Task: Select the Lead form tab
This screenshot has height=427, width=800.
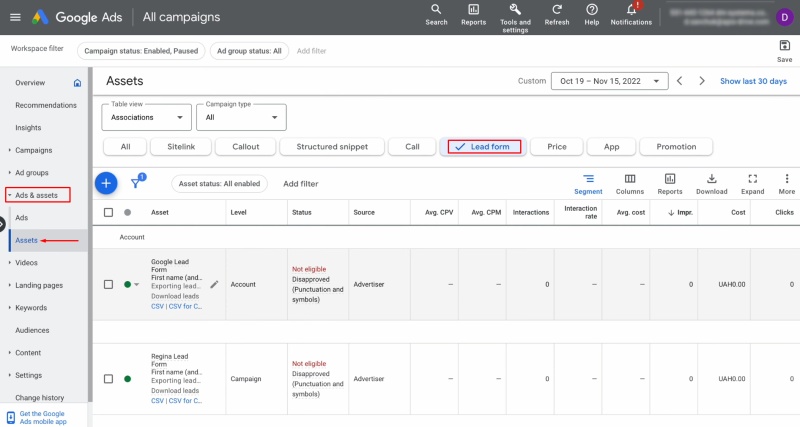Action: 483,146
